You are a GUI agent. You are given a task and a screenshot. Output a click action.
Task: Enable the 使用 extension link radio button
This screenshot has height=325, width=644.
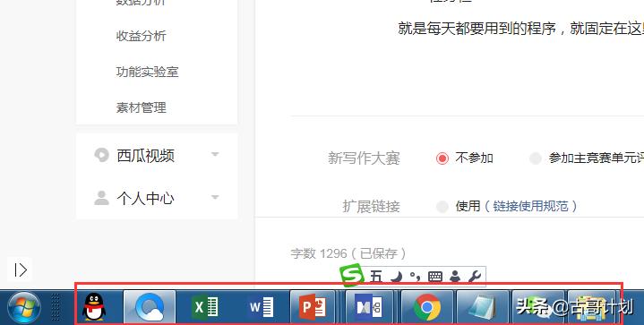click(442, 206)
